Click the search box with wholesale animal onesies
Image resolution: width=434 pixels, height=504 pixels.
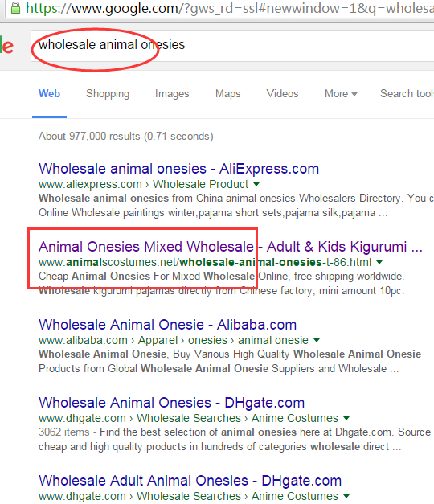[x=232, y=45]
